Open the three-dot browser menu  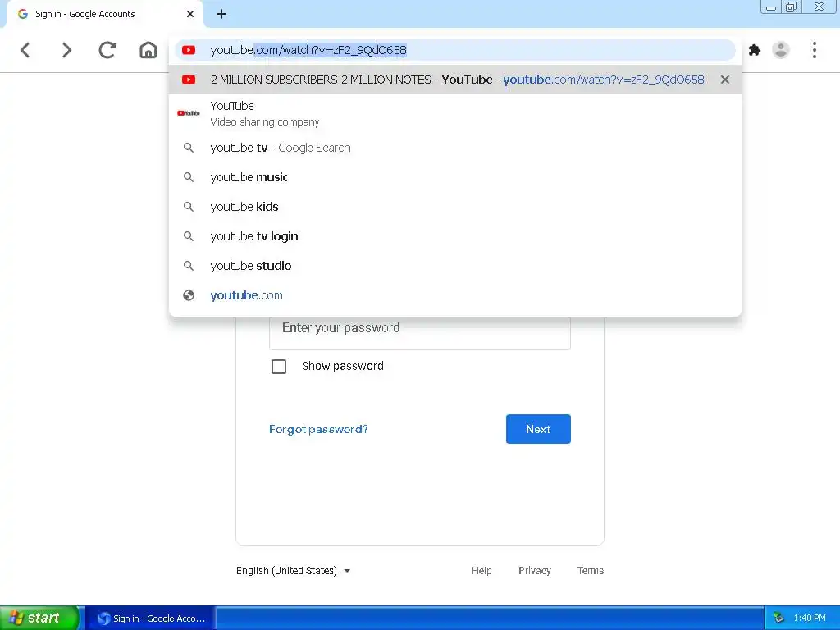815,50
